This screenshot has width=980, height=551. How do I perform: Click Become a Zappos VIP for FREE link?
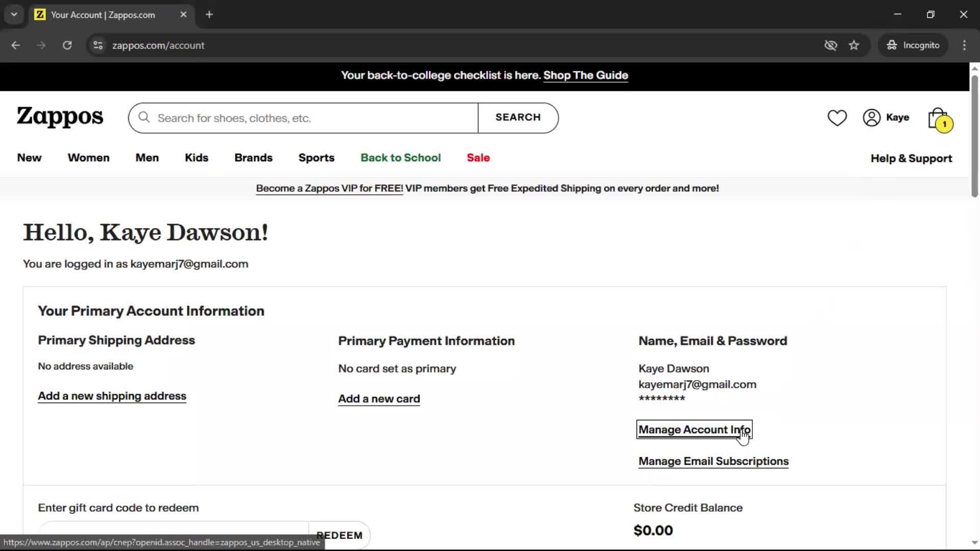coord(329,189)
